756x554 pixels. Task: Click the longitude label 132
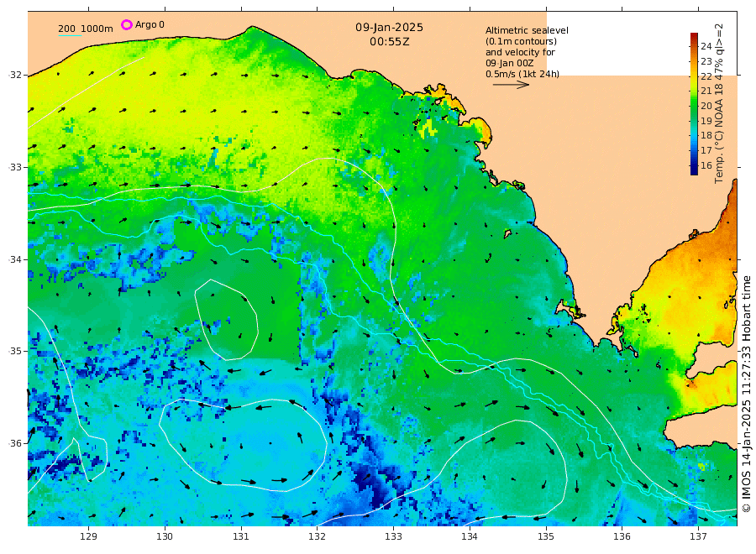coord(318,536)
